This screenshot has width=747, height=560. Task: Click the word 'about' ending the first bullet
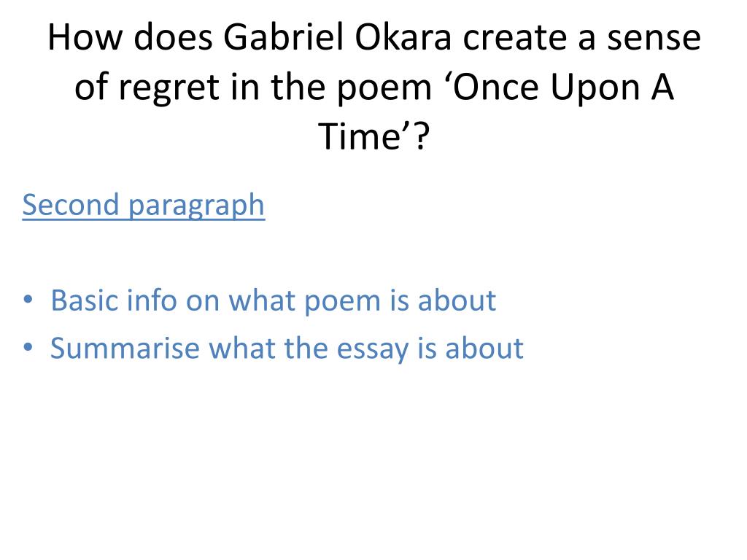pyautogui.click(x=457, y=301)
